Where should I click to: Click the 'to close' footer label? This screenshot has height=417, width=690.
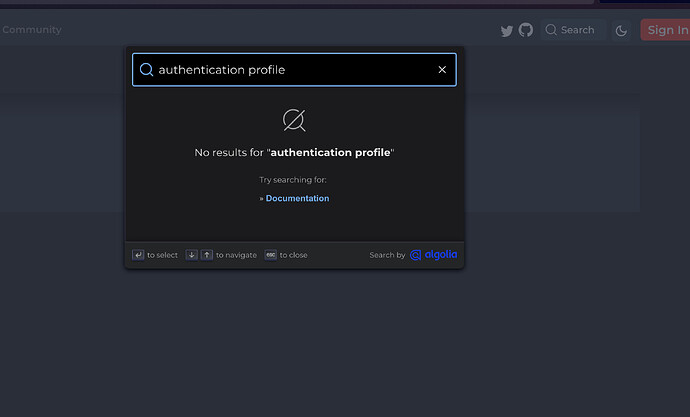click(294, 255)
